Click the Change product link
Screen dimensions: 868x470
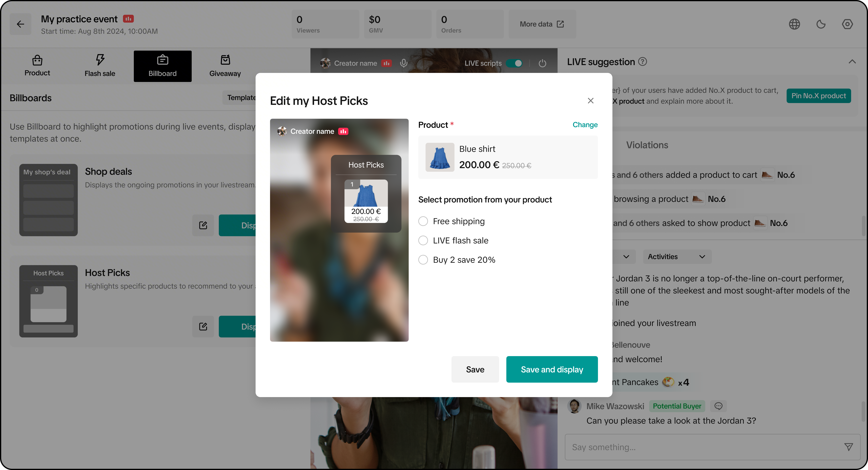pyautogui.click(x=585, y=125)
